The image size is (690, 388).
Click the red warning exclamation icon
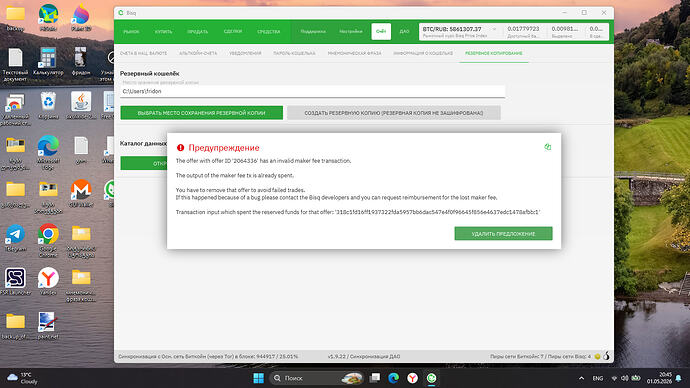(180, 148)
